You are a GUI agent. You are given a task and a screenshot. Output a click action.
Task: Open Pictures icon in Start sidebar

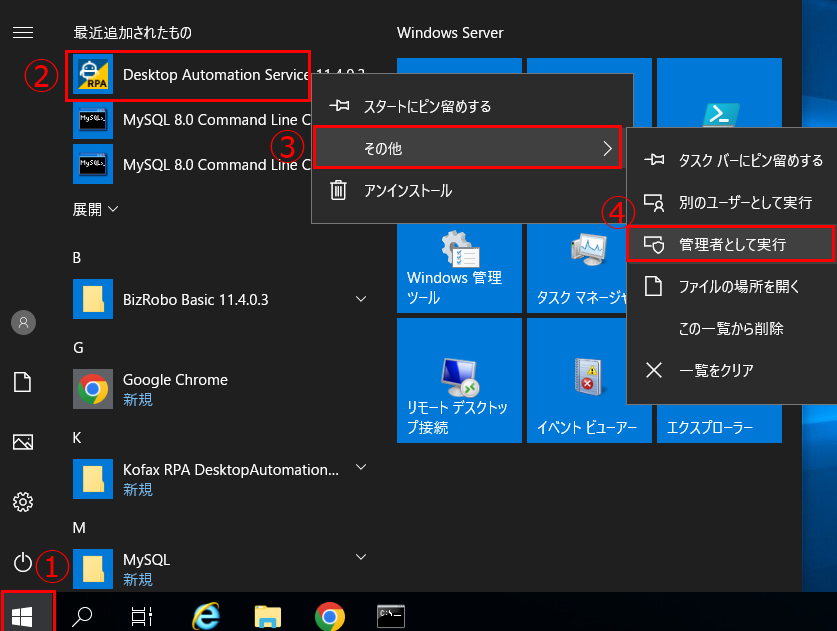pyautogui.click(x=23, y=442)
